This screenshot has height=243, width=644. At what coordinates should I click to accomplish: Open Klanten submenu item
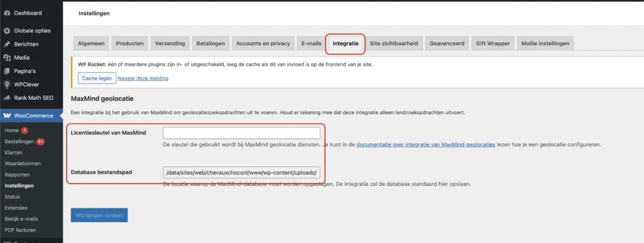click(14, 153)
